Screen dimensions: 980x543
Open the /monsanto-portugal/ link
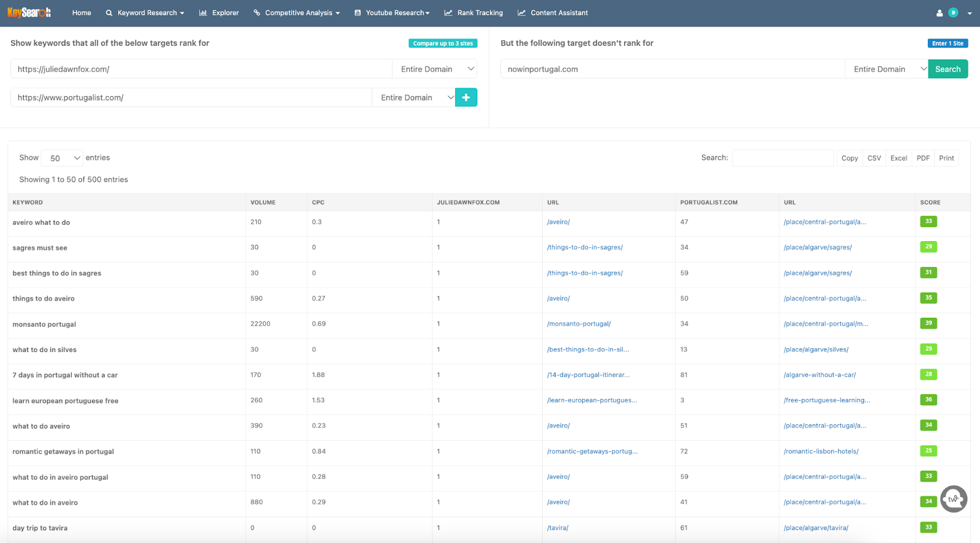[579, 324]
